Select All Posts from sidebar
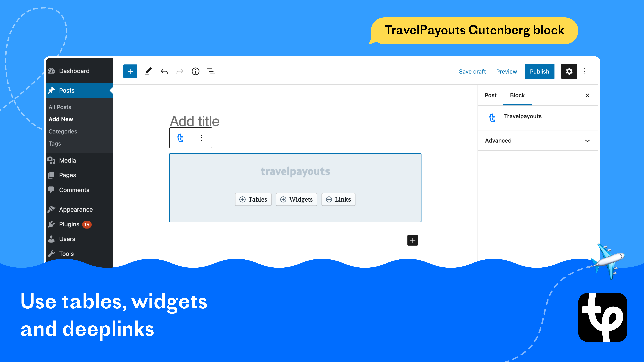644x362 pixels. tap(60, 107)
